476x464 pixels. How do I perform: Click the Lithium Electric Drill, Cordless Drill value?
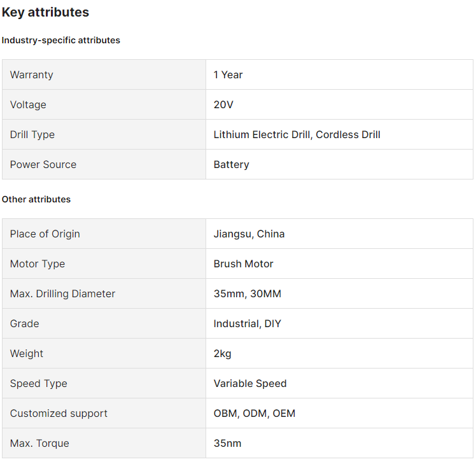pyautogui.click(x=297, y=134)
